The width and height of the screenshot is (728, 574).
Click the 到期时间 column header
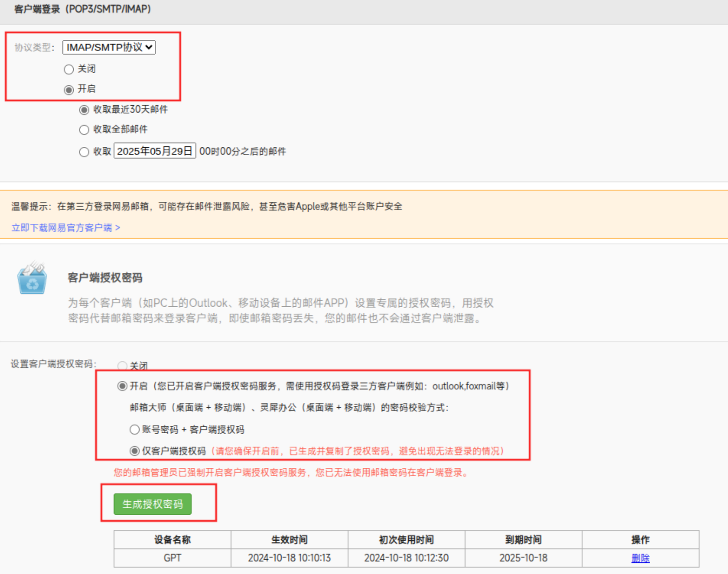point(523,540)
